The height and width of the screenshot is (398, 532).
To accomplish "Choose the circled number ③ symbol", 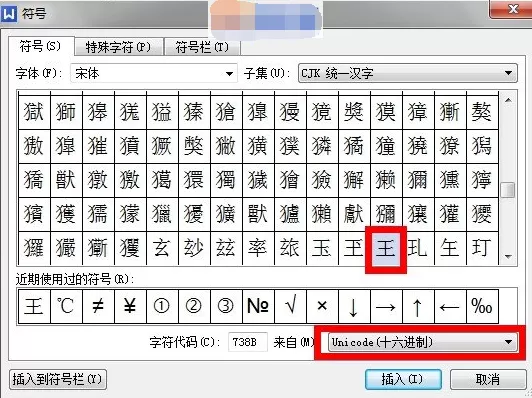I will coord(226,306).
